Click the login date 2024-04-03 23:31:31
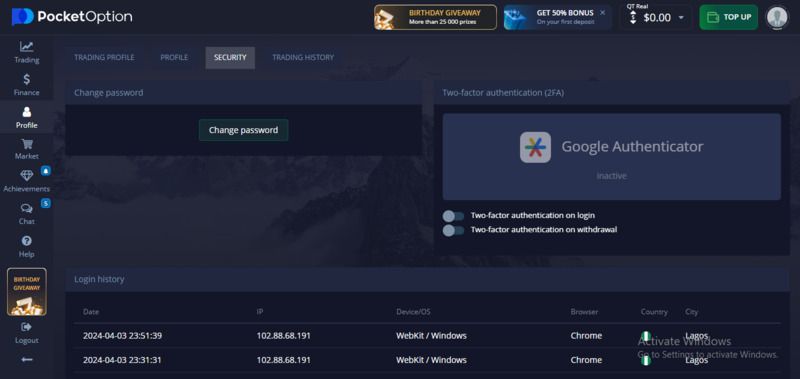This screenshot has width=800, height=379. click(122, 360)
